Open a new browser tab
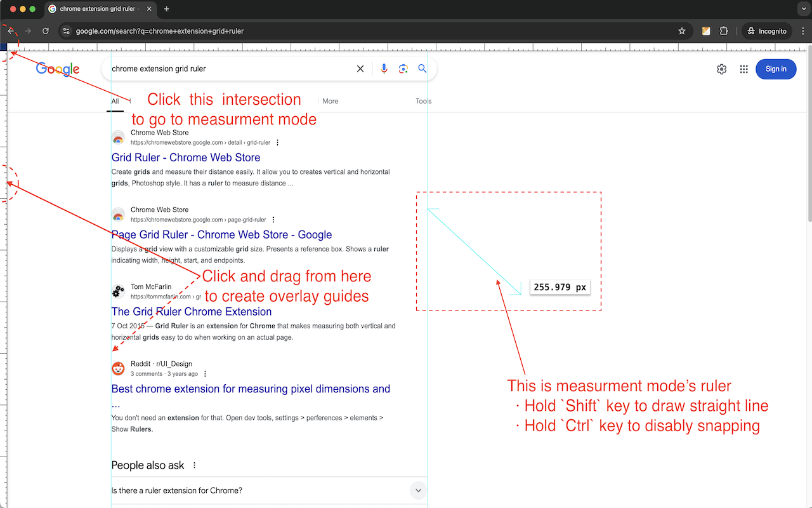The height and width of the screenshot is (508, 812). tap(167, 9)
